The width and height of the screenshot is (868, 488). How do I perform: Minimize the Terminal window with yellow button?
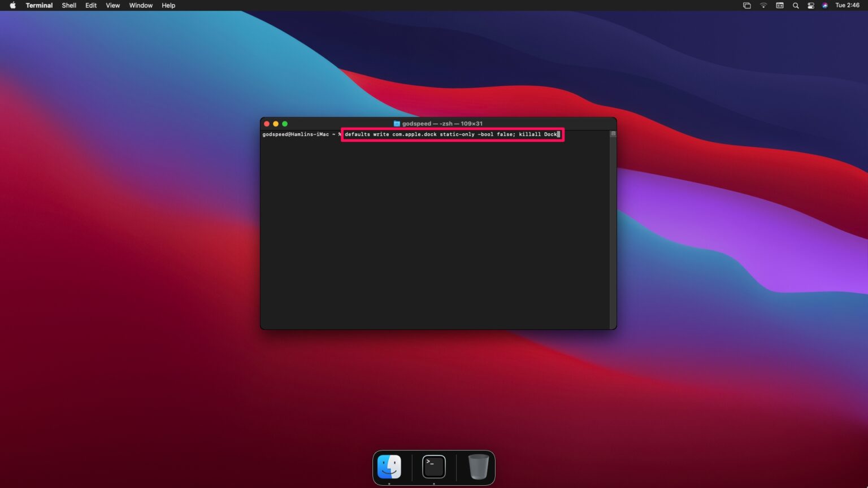(x=276, y=124)
